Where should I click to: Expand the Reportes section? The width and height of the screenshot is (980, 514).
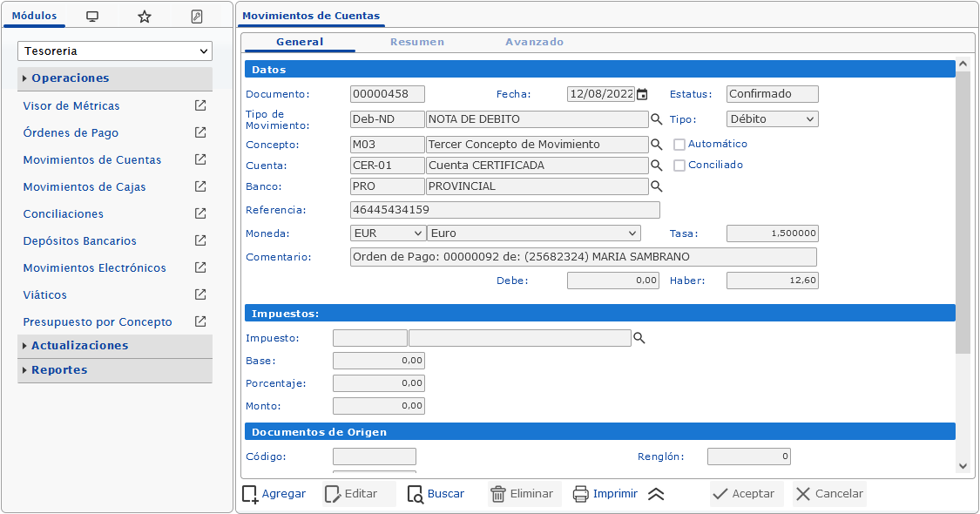[x=59, y=370]
